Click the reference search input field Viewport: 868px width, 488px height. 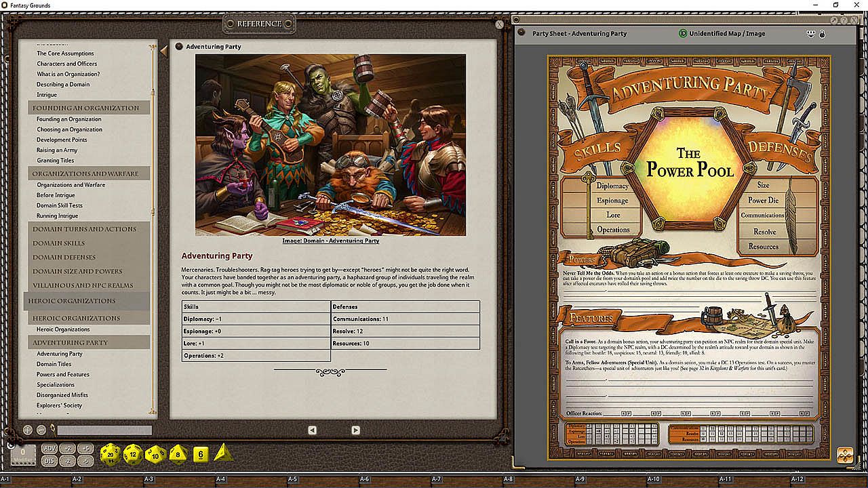pos(104,430)
